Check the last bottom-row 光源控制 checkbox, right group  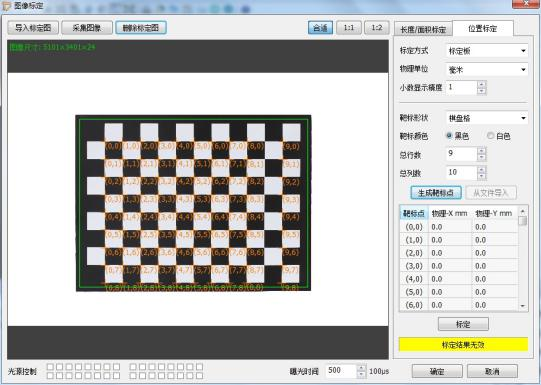pyautogui.click(x=199, y=375)
